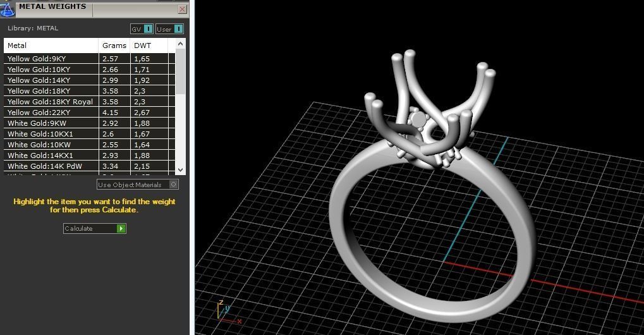Enable Use Object Materials option
This screenshot has width=644, height=335.
[138, 185]
